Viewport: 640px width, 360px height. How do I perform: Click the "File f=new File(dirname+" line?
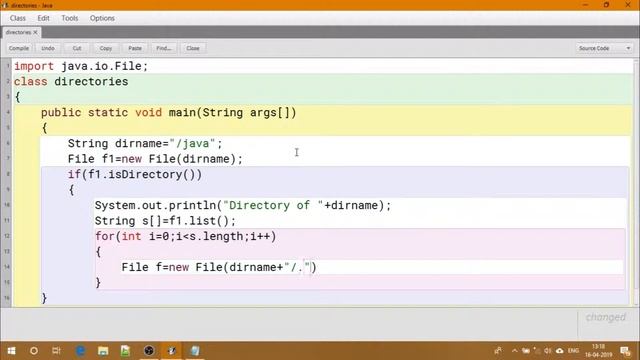(219, 267)
